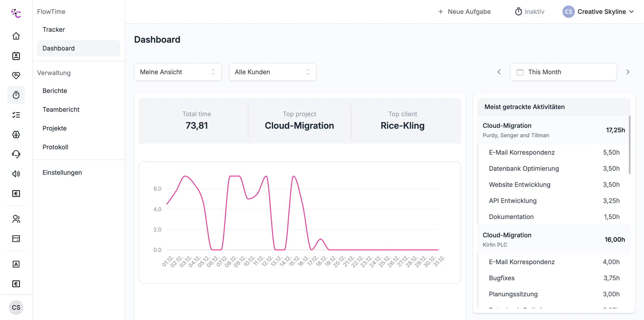
Task: Select the stopwatch time-tracking icon
Action: point(16,95)
